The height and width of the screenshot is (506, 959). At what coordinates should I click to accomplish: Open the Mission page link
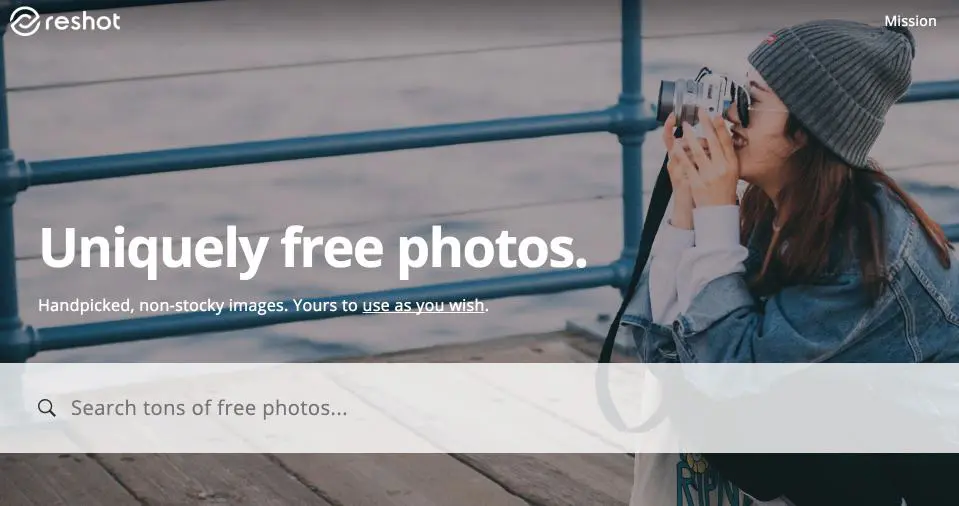(x=910, y=21)
